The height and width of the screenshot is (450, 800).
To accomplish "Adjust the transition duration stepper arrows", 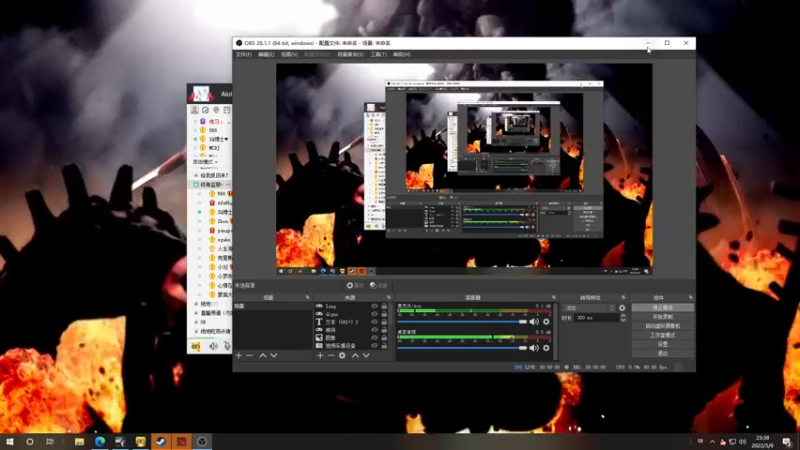I will (x=623, y=317).
